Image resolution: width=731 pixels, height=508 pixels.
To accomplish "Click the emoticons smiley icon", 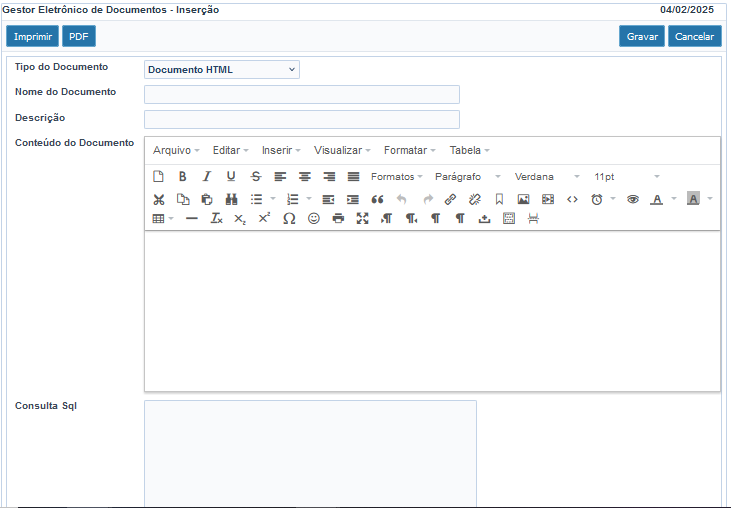I will click(314, 218).
